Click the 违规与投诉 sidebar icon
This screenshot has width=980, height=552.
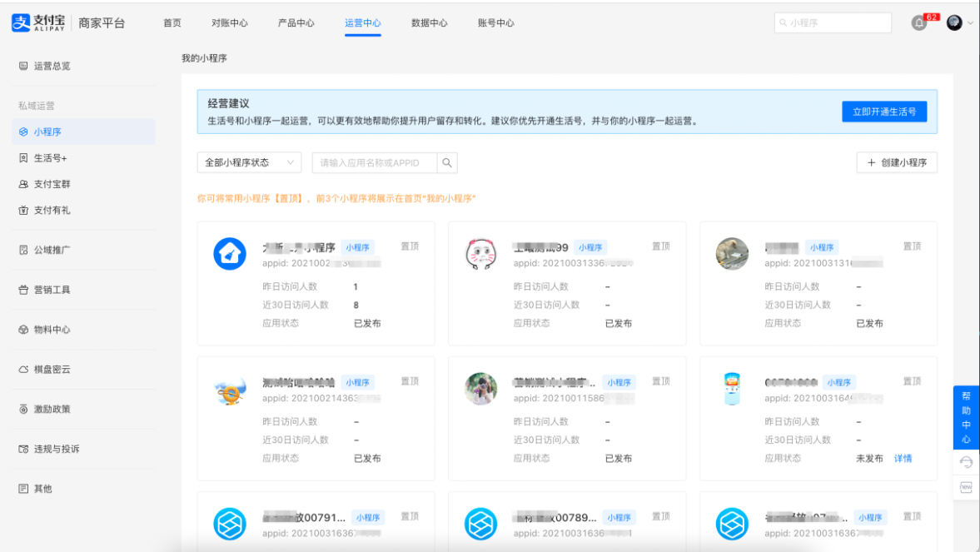click(x=23, y=449)
